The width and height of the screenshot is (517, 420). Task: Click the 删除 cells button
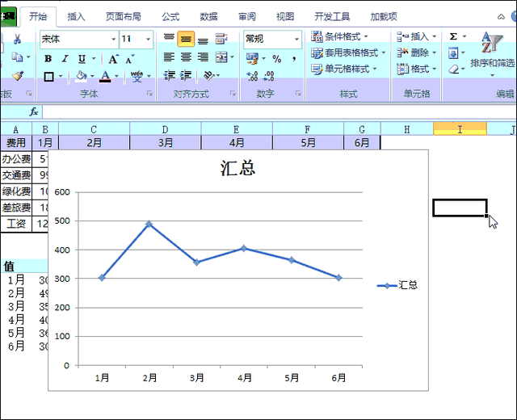[417, 52]
